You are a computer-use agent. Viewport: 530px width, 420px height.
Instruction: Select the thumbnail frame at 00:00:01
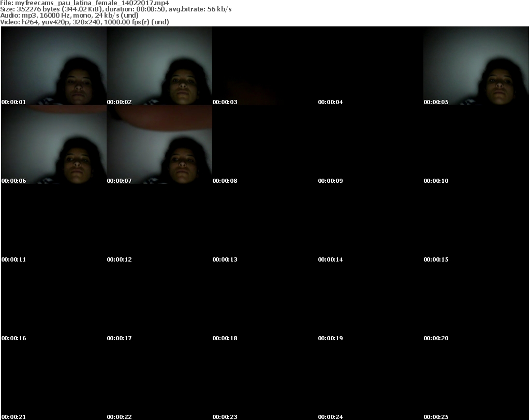click(54, 66)
